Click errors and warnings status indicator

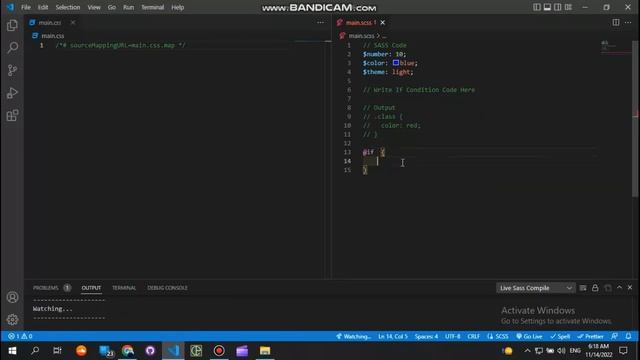pos(20,336)
